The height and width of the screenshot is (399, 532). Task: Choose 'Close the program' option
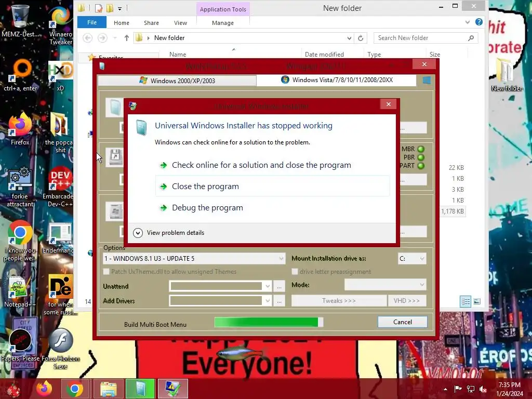(272, 187)
